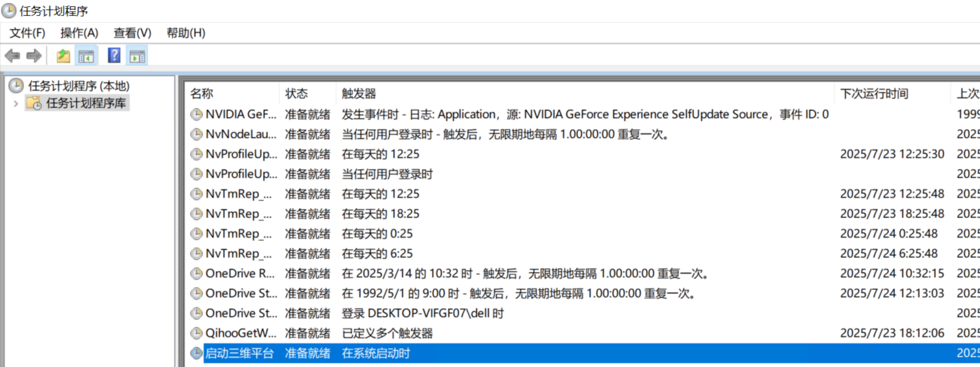Open the Help question mark toolbar icon
Screen dimensions: 980x367
click(114, 56)
